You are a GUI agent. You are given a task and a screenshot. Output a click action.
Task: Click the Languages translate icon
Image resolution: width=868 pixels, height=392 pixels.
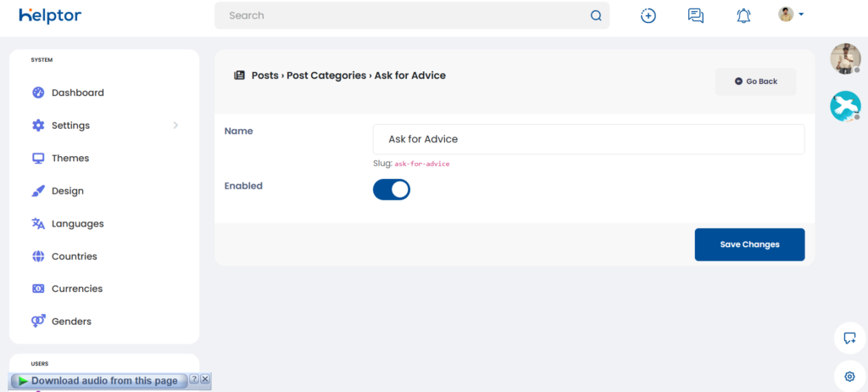(x=38, y=224)
